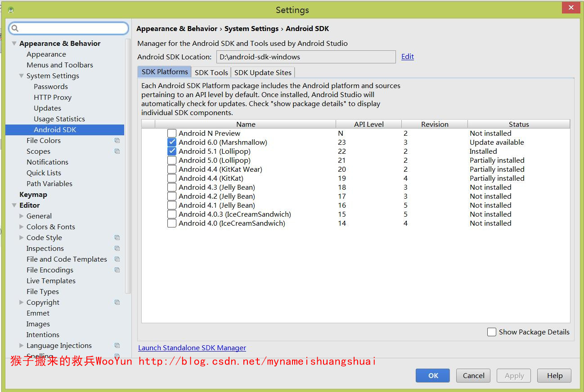The width and height of the screenshot is (584, 392).
Task: Click project-level icon next to Code Style
Action: click(117, 238)
